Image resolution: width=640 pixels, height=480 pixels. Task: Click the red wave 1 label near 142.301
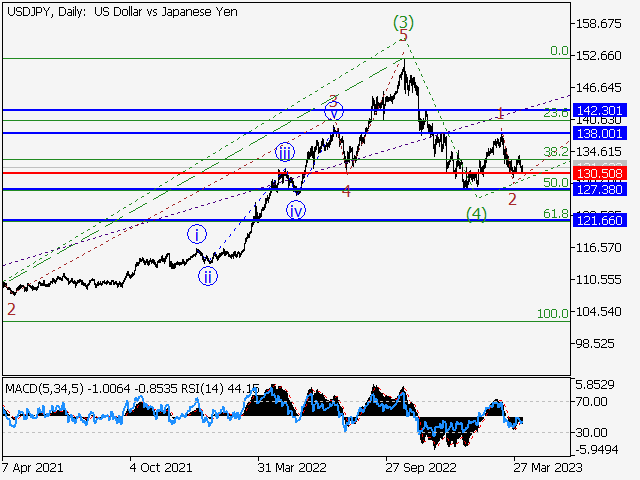click(500, 113)
